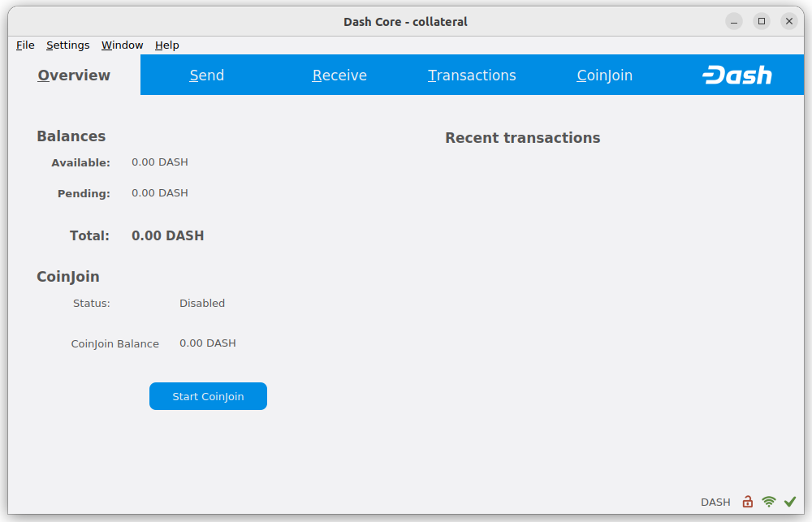Open the Help menu
The image size is (812, 522).
tap(166, 45)
